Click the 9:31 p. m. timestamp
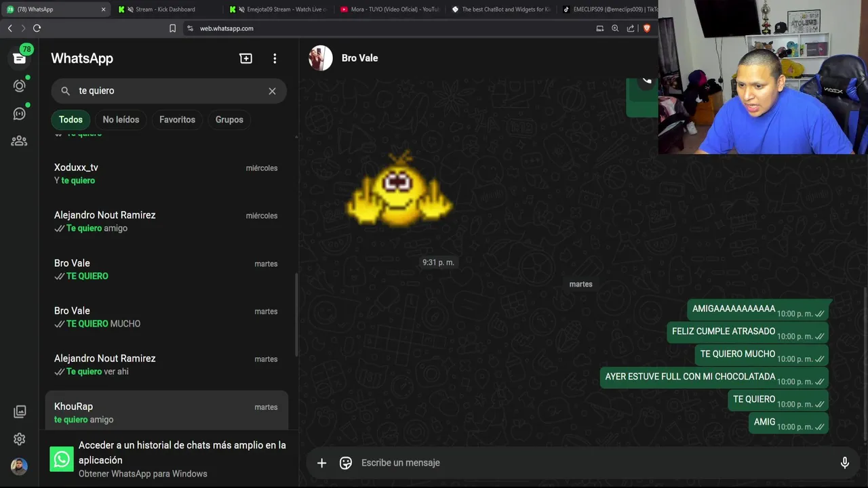This screenshot has width=868, height=488. 438,262
